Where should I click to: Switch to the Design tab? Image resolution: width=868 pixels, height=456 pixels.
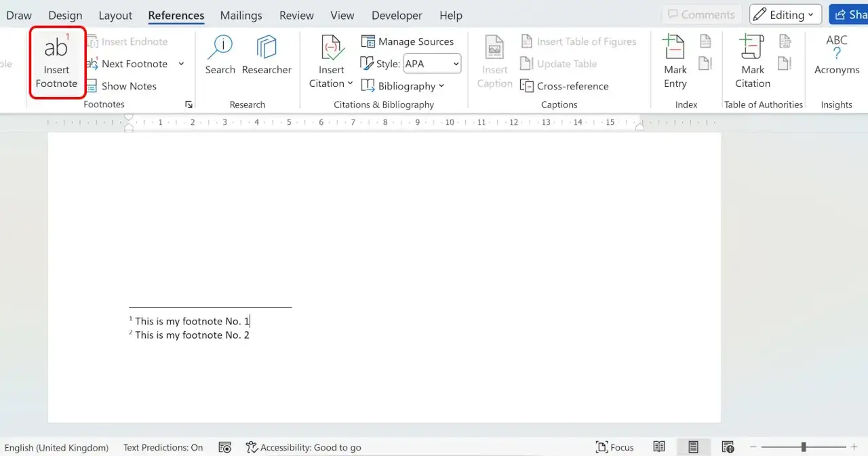coord(65,15)
